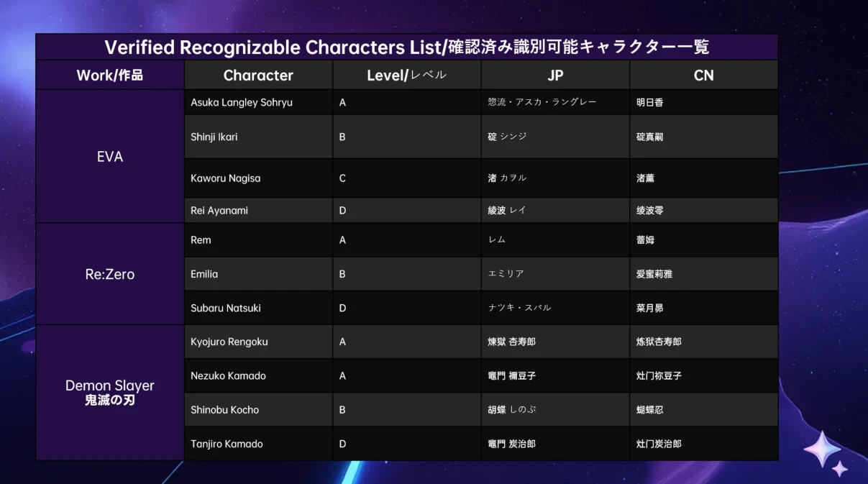Click the 'EVA' work cell
The width and height of the screenshot is (868, 484).
point(110,157)
